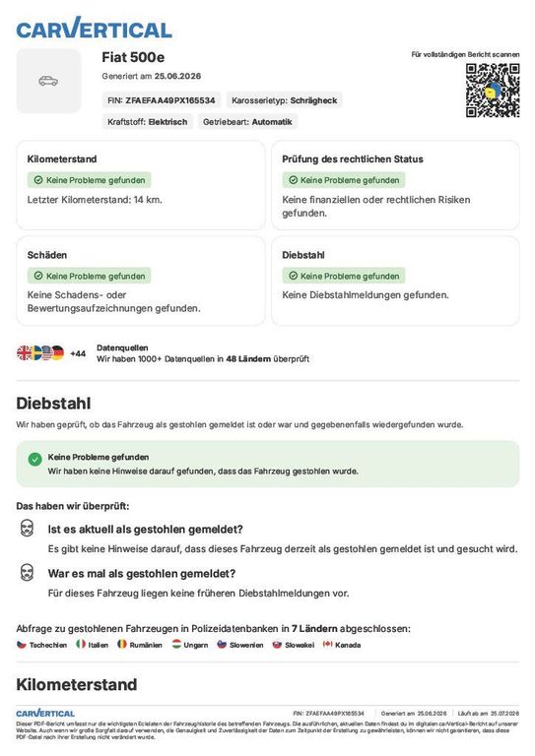
Task: Click the Kilometerstand green check badge
Action: 90,180
